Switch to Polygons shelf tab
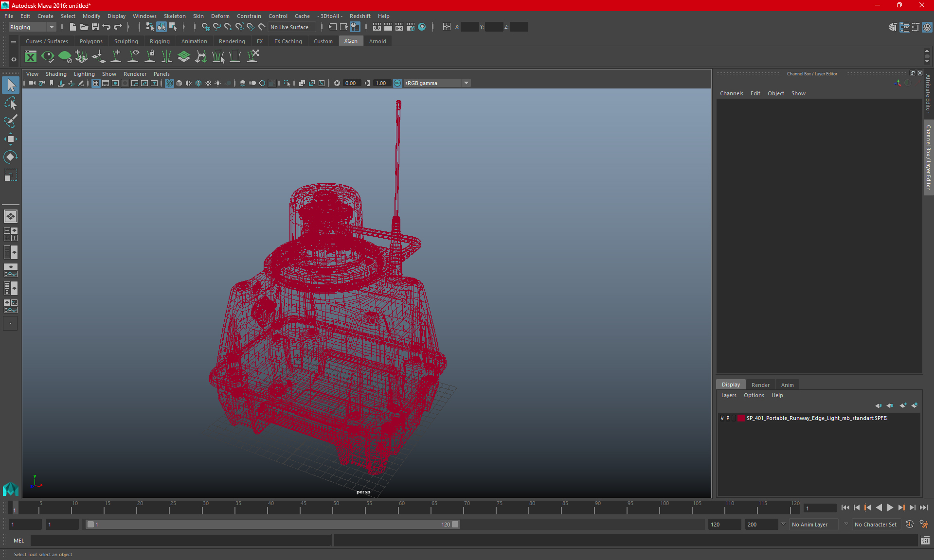Image resolution: width=934 pixels, height=560 pixels. click(91, 41)
